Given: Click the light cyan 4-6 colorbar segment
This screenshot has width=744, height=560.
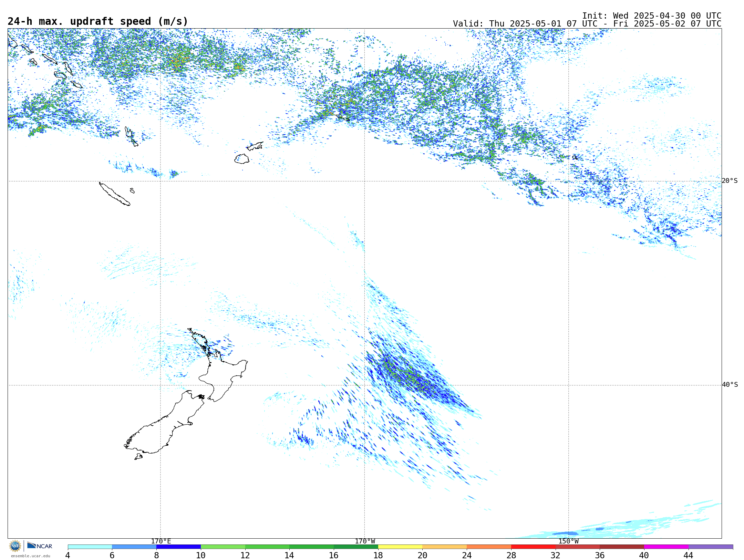Looking at the screenshot, I should pos(90,547).
